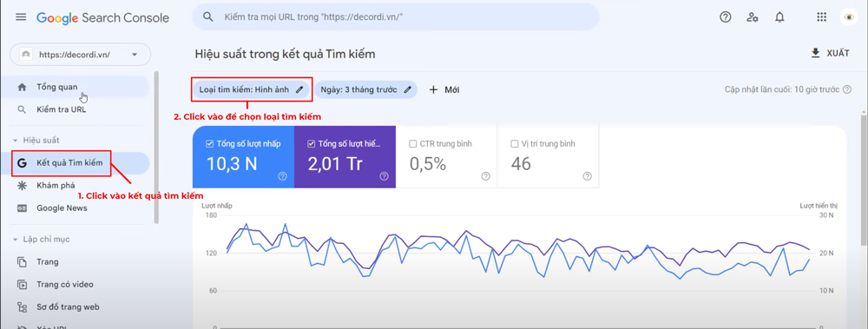Open the decordi.vn property dropdown
The width and height of the screenshot is (868, 329).
coord(80,55)
